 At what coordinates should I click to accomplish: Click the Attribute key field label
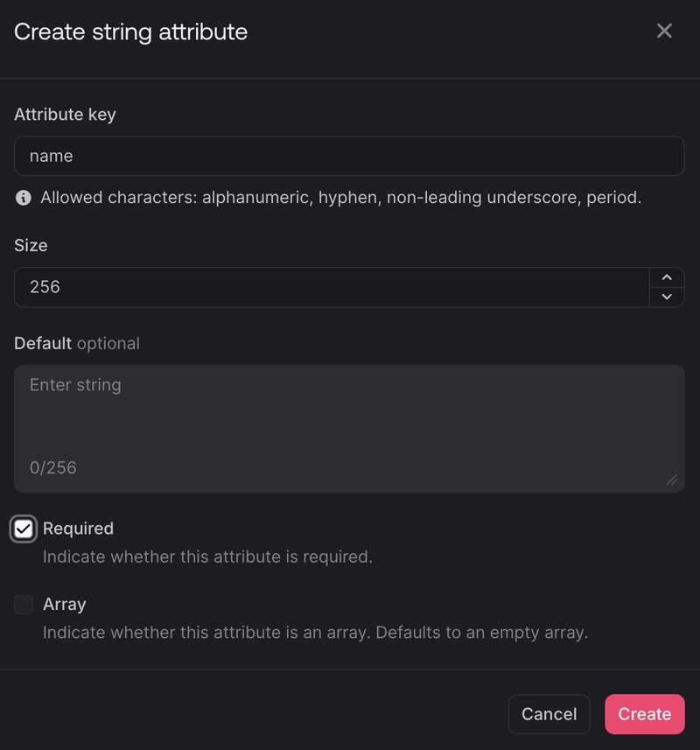65,115
